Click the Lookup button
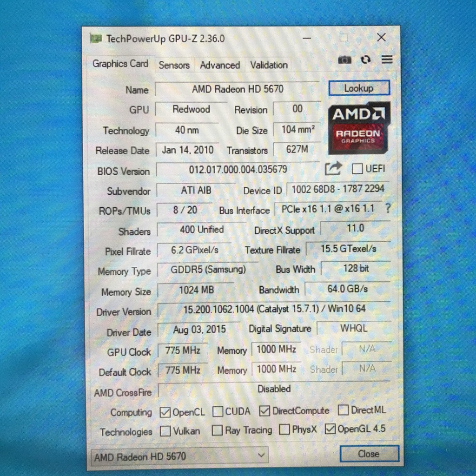Screen dimensions: 476x476 359,88
